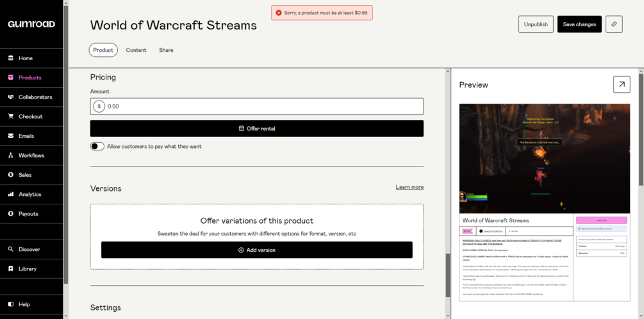The image size is (644, 319).
Task: Click the Preview panel heading
Action: 474,85
